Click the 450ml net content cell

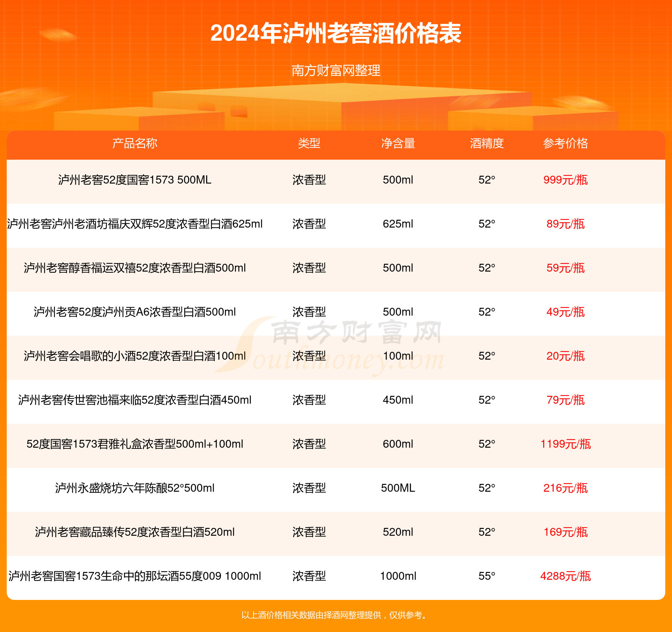click(398, 400)
